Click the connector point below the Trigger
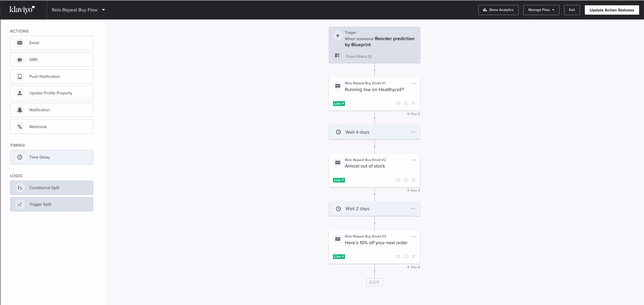Image resolution: width=644 pixels, height=305 pixels. point(374,70)
